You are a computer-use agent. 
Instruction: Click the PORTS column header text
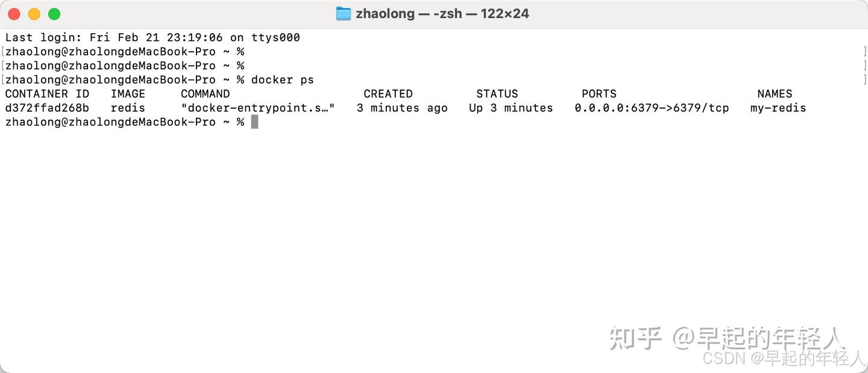point(599,94)
